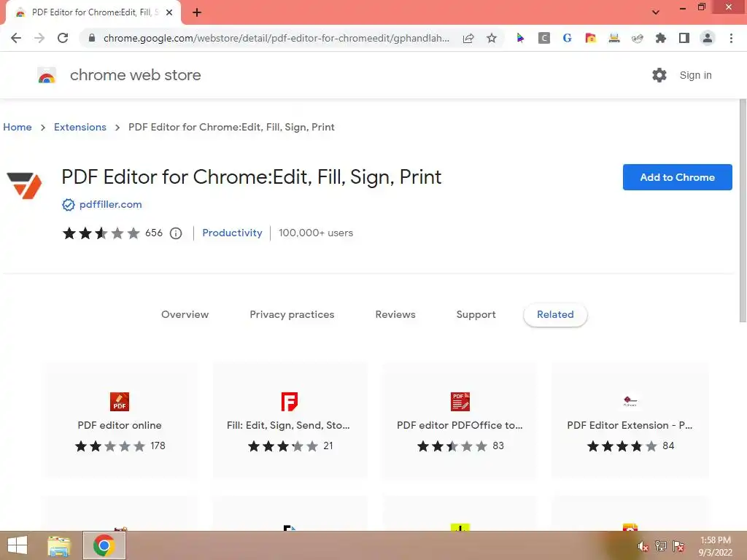Open Action Center flag tray icon
The height and width of the screenshot is (560, 747).
click(x=678, y=545)
